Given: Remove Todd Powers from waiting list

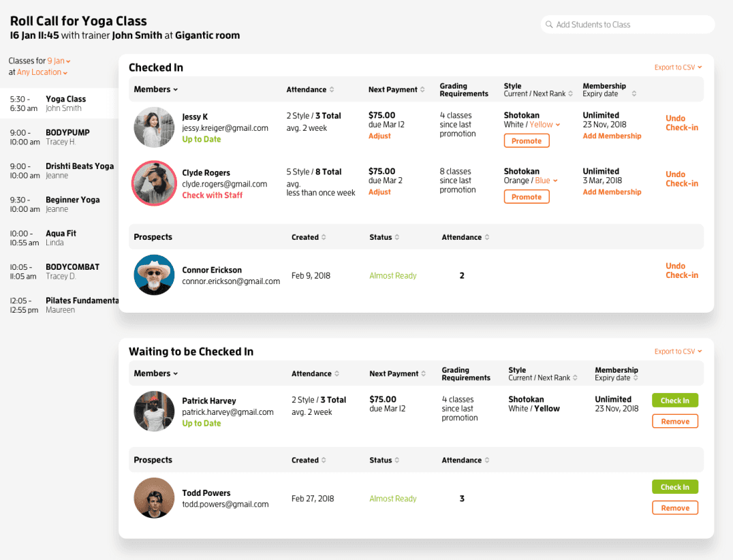Looking at the screenshot, I should tap(674, 508).
